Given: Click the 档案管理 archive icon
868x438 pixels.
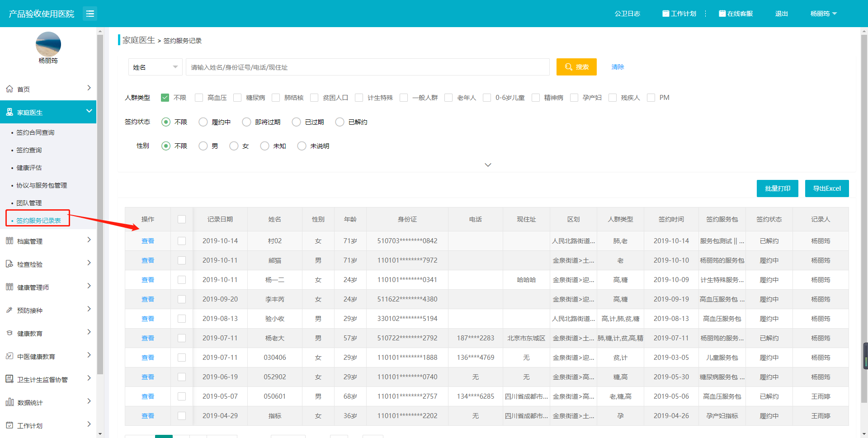Looking at the screenshot, I should (9, 241).
